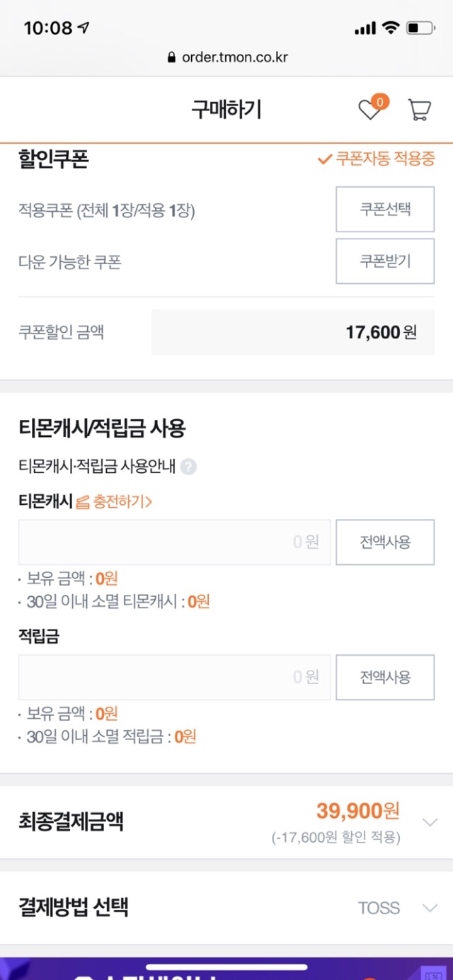Tap the 충전하기 recharge coin icon
The image size is (453, 980).
83,503
